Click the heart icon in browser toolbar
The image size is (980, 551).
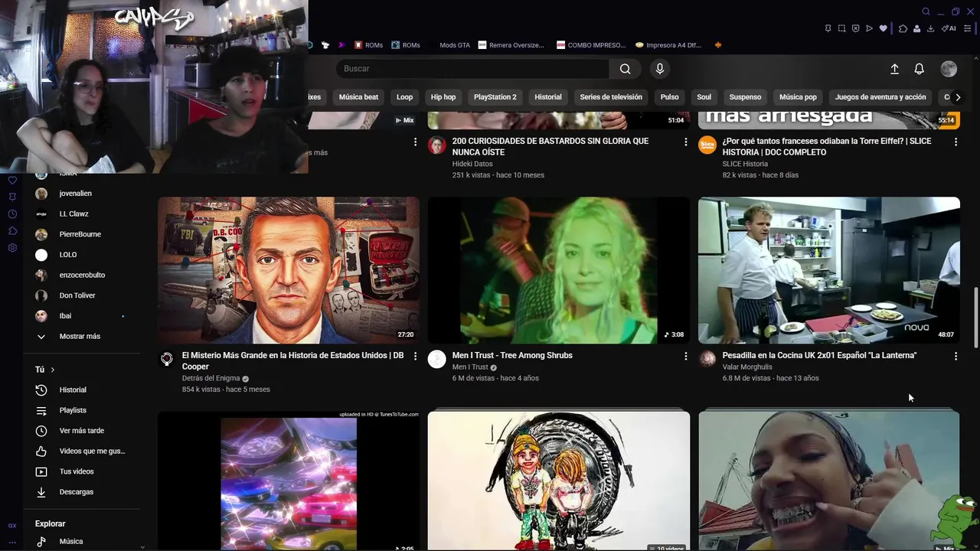tap(883, 28)
